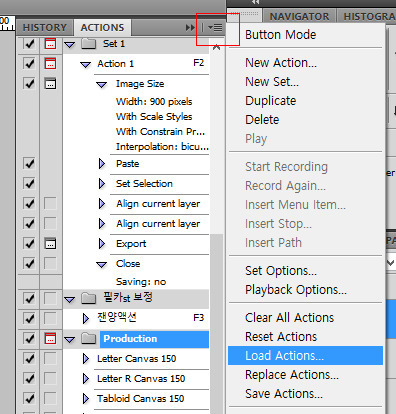The width and height of the screenshot is (396, 414).
Task: Switch to the NAVIGATOR tab
Action: (x=299, y=16)
